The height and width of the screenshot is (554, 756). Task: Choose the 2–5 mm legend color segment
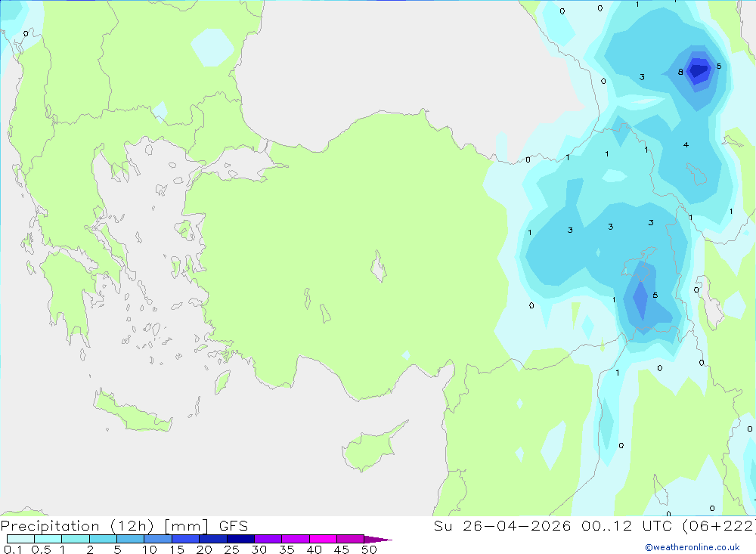103,539
